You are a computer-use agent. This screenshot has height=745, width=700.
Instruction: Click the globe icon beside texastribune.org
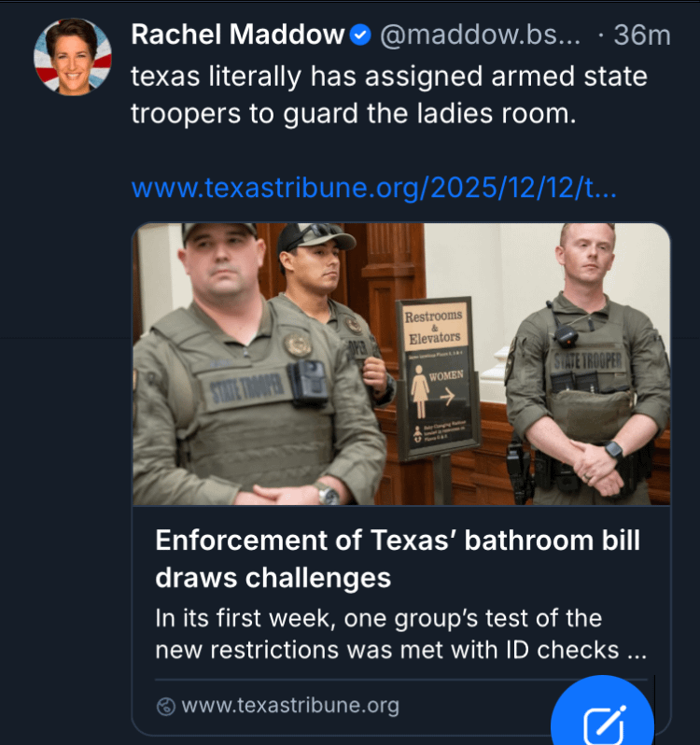click(x=166, y=707)
